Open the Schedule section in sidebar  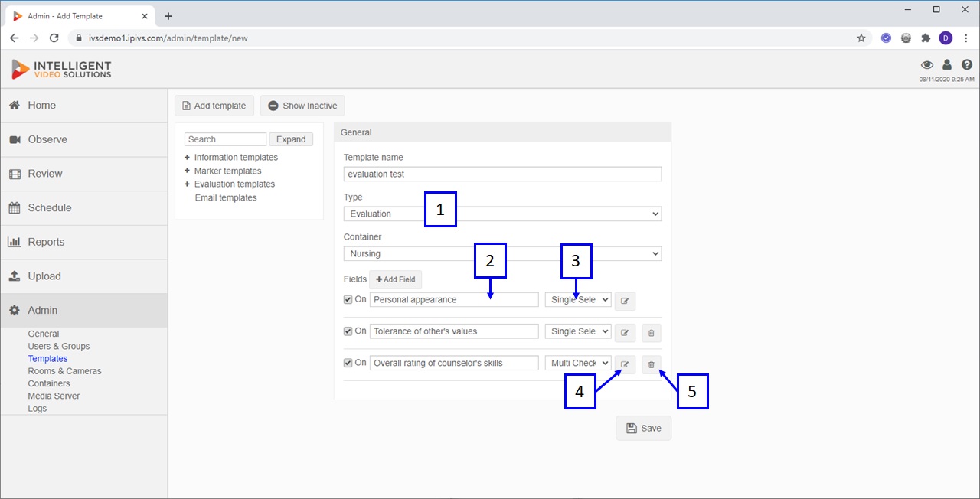point(83,208)
